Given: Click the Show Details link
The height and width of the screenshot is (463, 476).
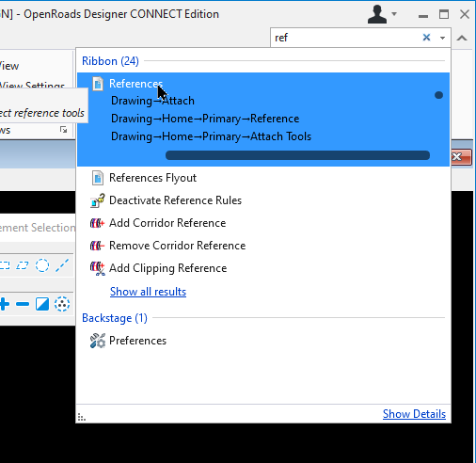Looking at the screenshot, I should click(x=414, y=414).
